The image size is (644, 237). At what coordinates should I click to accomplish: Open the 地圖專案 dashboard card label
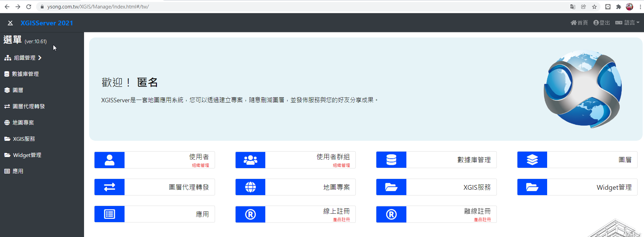[337, 187]
